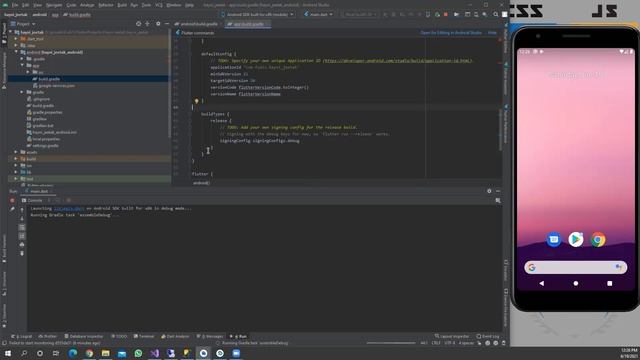Open the Run panel settings gear
The image size is (640, 360).
click(x=489, y=191)
